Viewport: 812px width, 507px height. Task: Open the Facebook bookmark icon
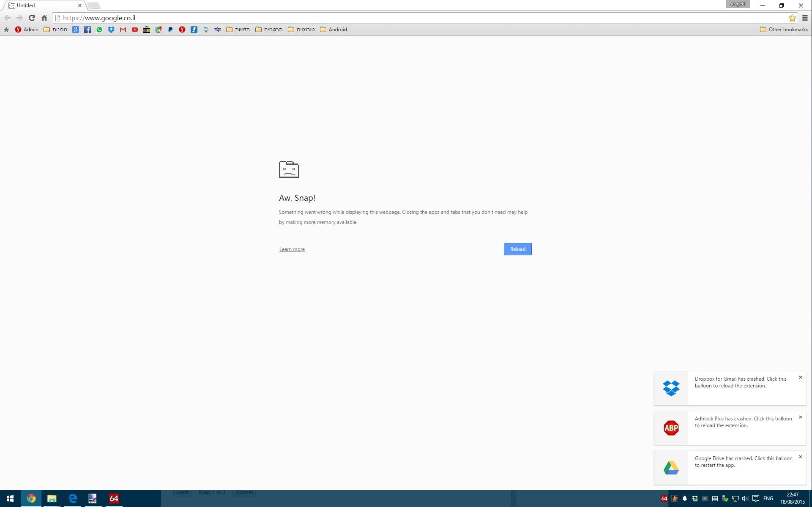(87, 30)
